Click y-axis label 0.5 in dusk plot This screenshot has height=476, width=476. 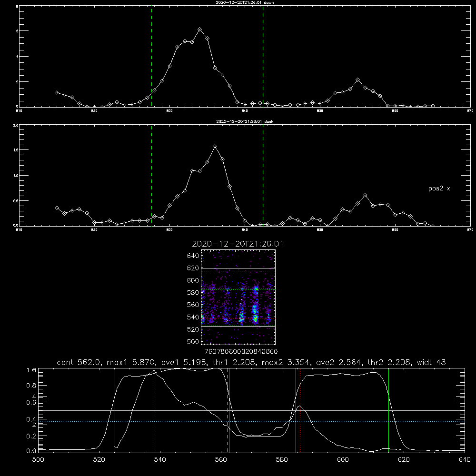(16, 201)
